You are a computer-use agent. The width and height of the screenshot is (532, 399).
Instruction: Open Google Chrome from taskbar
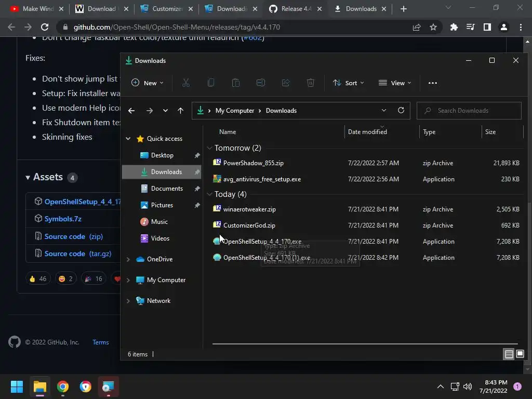pos(63,387)
